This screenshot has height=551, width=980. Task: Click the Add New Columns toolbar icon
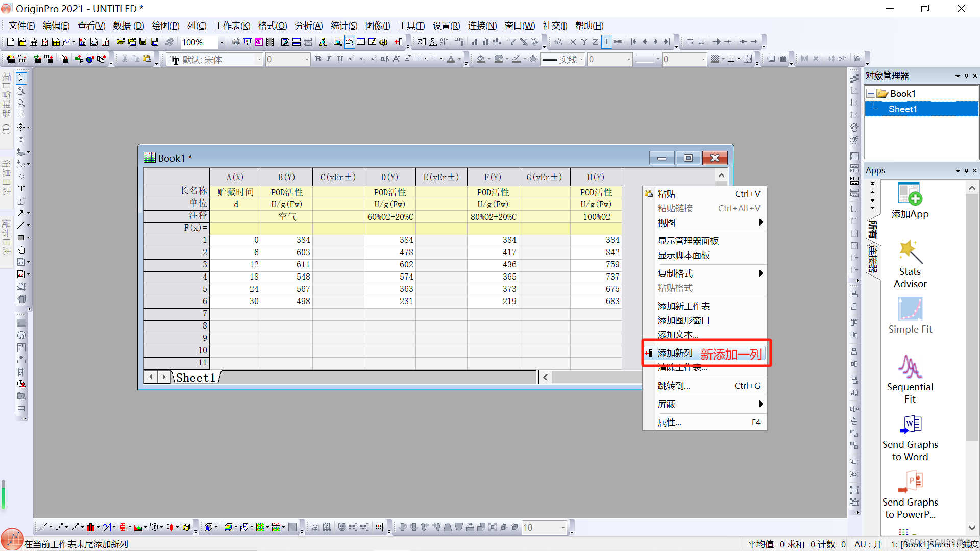pyautogui.click(x=399, y=42)
